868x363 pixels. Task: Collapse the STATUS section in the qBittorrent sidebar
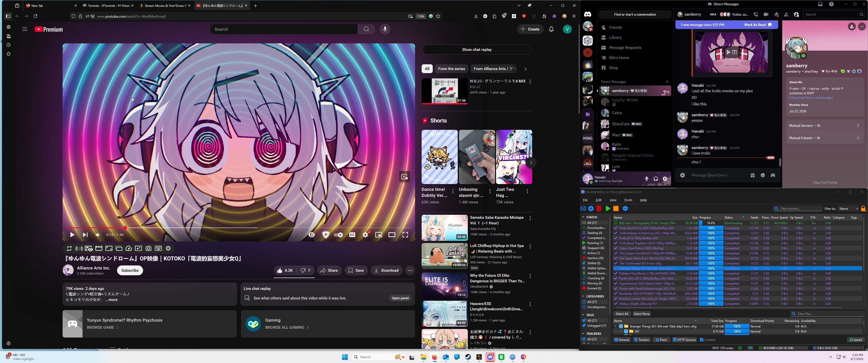(583, 217)
